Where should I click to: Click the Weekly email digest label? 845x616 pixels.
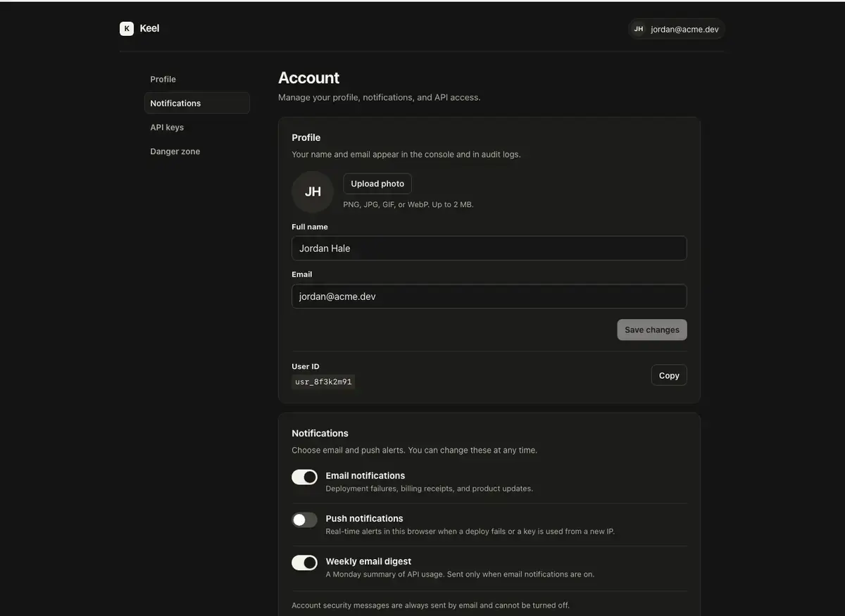pyautogui.click(x=368, y=562)
